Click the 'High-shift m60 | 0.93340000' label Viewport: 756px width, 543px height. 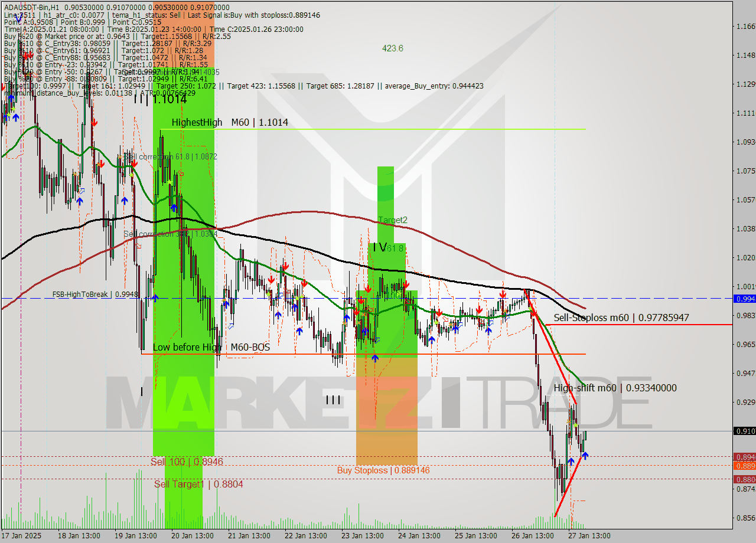615,388
